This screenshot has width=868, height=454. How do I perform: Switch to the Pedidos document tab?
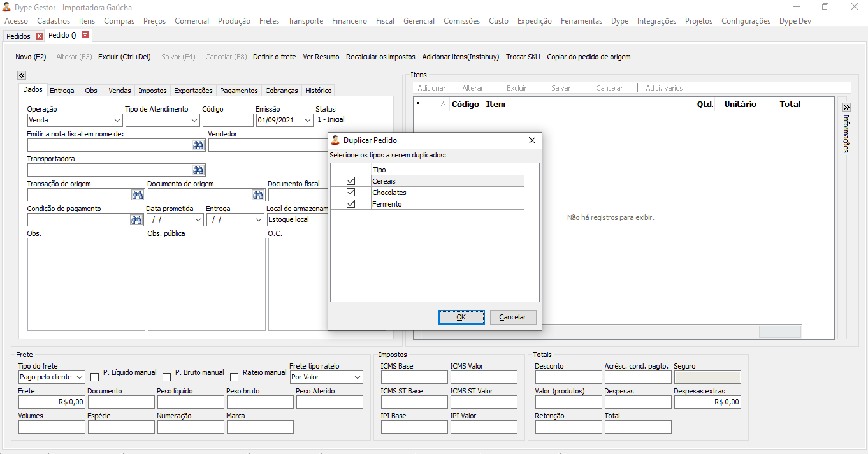coord(18,36)
